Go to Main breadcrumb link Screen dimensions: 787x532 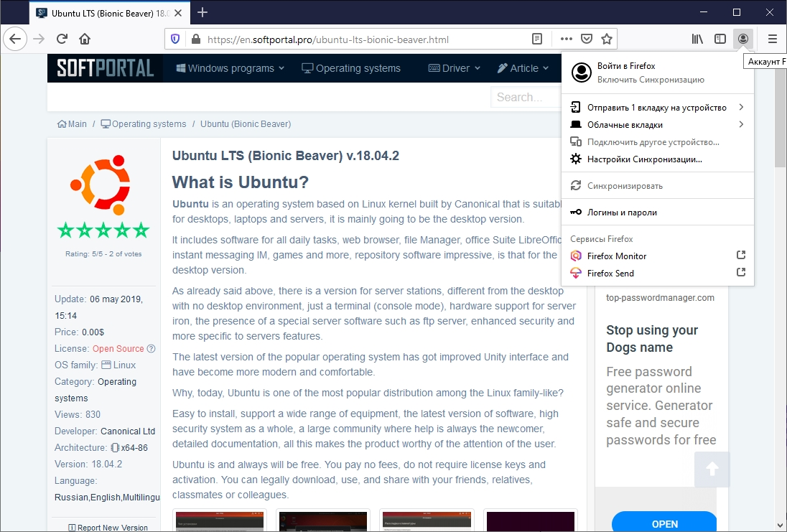tap(72, 124)
